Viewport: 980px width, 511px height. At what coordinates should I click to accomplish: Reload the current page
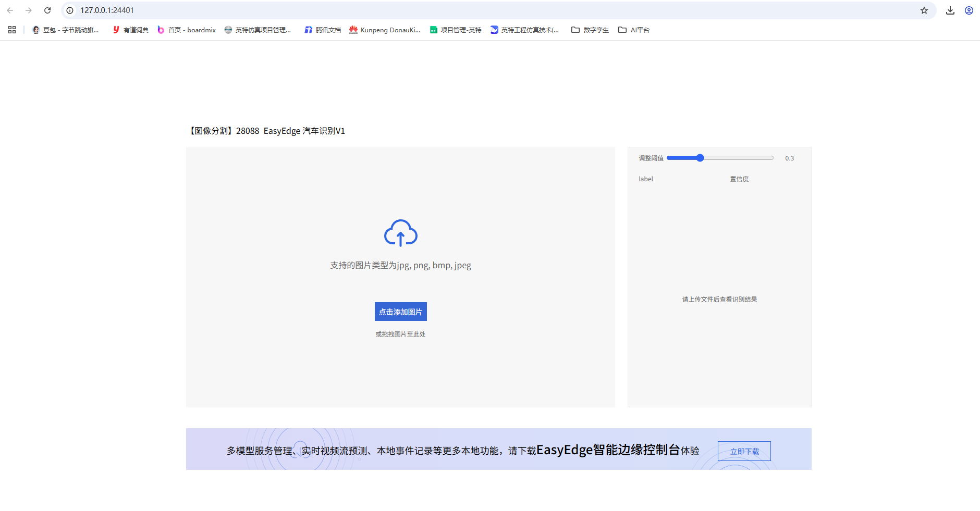pos(47,10)
